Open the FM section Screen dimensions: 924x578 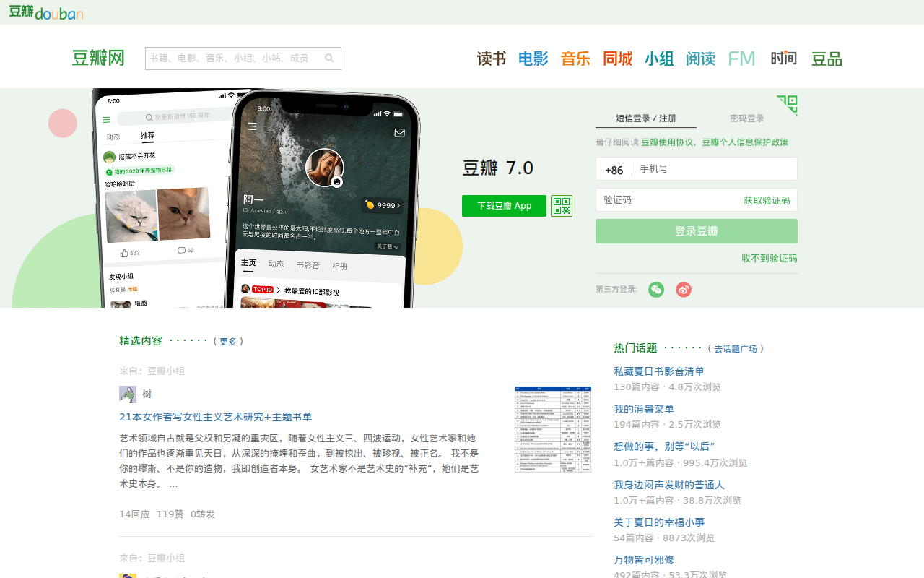pos(741,59)
